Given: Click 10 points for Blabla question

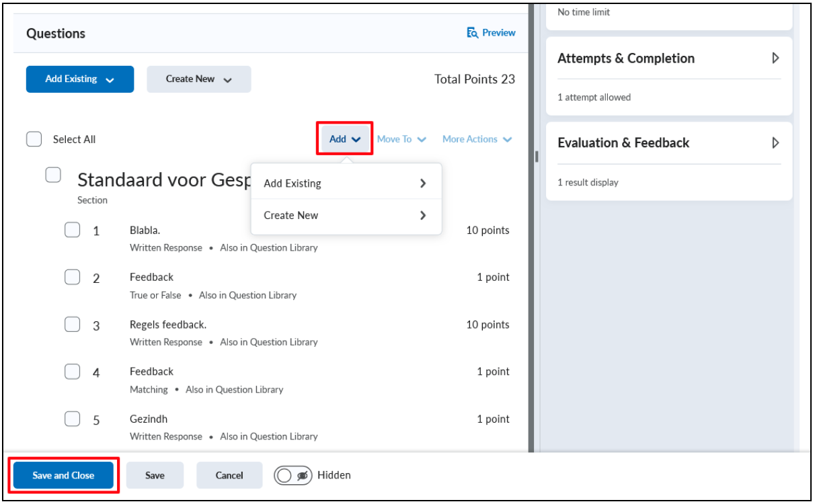Looking at the screenshot, I should point(488,230).
